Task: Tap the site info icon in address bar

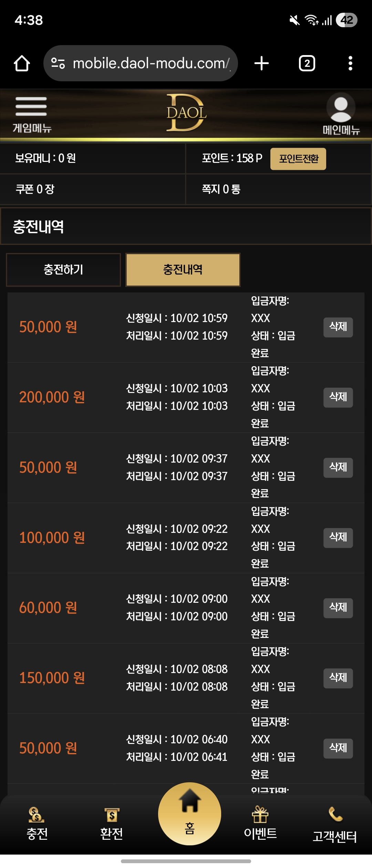Action: 58,63
